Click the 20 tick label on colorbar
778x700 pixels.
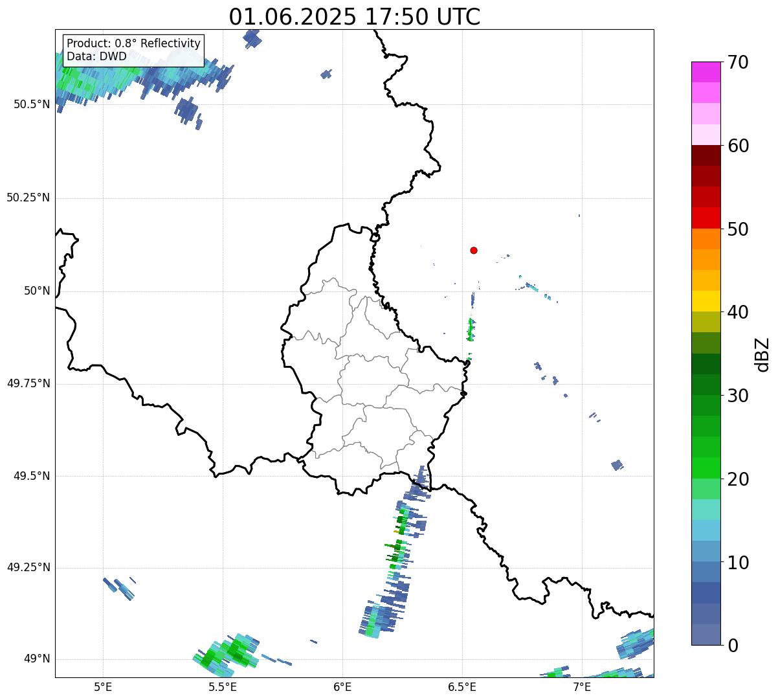pos(738,479)
